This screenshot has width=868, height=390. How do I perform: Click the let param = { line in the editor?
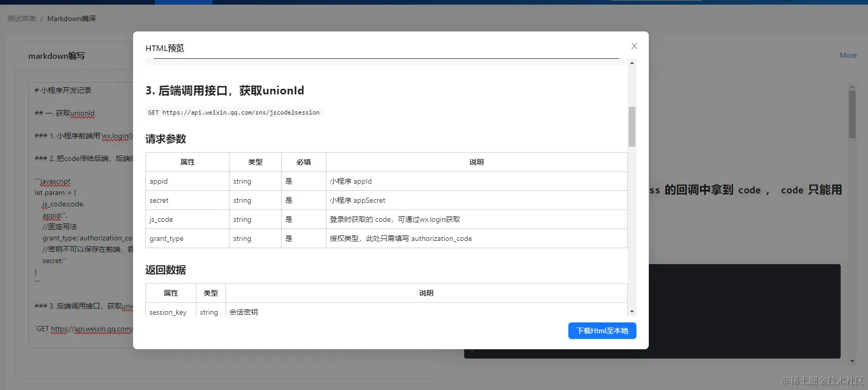tap(55, 192)
